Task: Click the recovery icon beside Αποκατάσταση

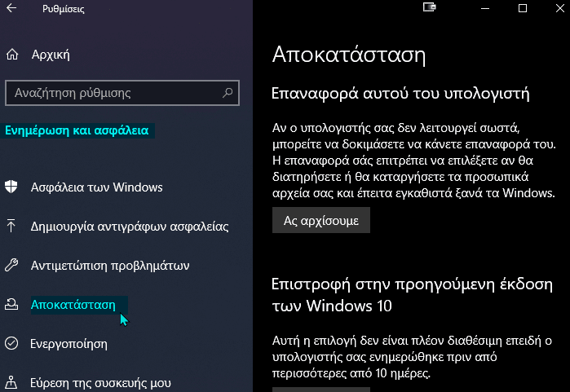Action: coord(11,304)
